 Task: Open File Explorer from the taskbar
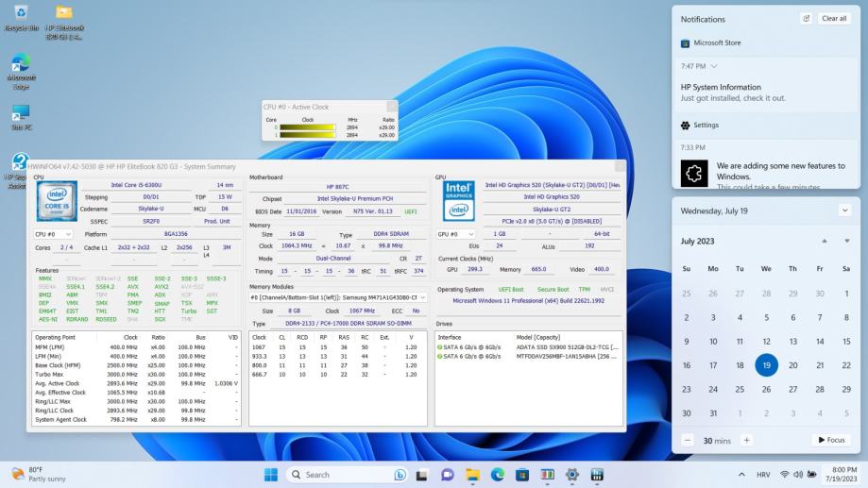point(471,474)
